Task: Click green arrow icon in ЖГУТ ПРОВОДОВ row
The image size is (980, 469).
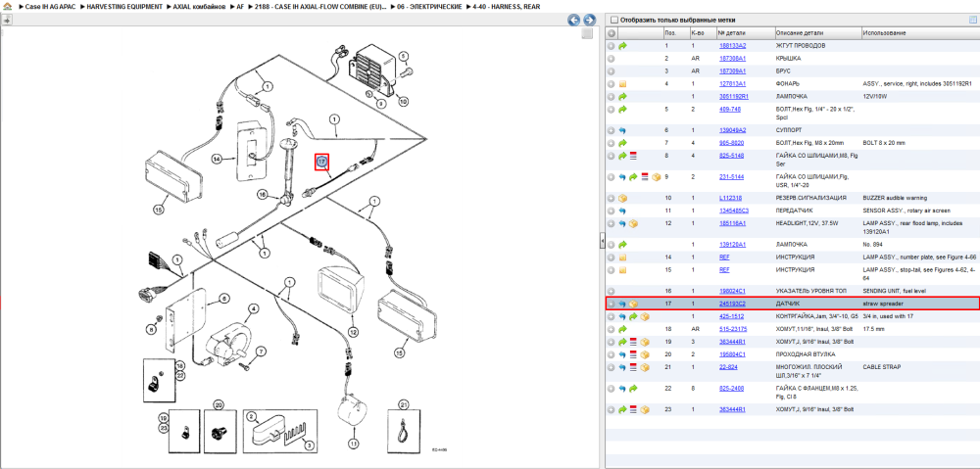Action: click(622, 46)
